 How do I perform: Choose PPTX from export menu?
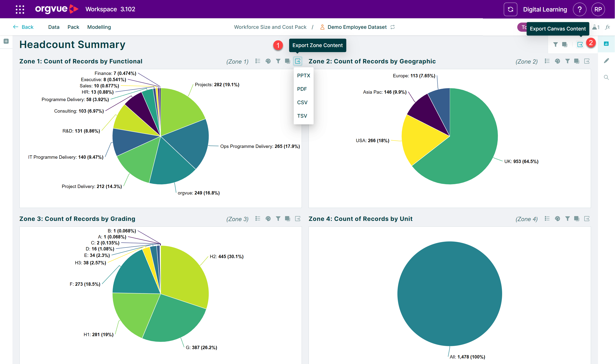tap(304, 76)
